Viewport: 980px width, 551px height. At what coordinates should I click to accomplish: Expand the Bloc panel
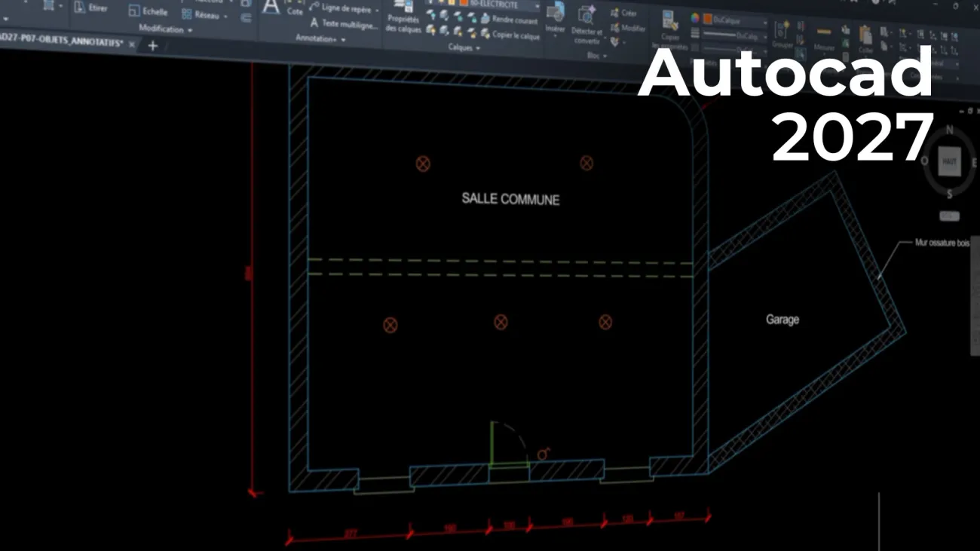pyautogui.click(x=596, y=55)
